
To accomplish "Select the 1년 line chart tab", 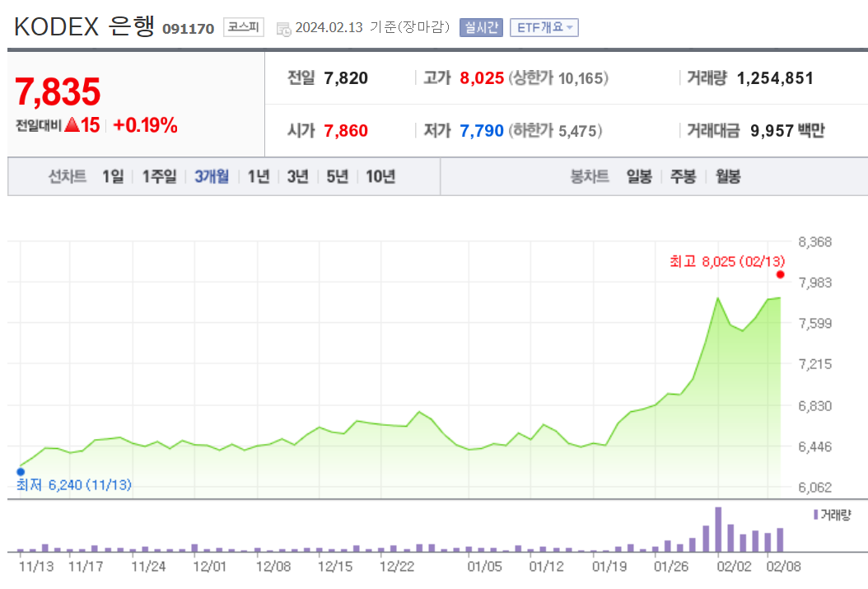I will click(259, 176).
